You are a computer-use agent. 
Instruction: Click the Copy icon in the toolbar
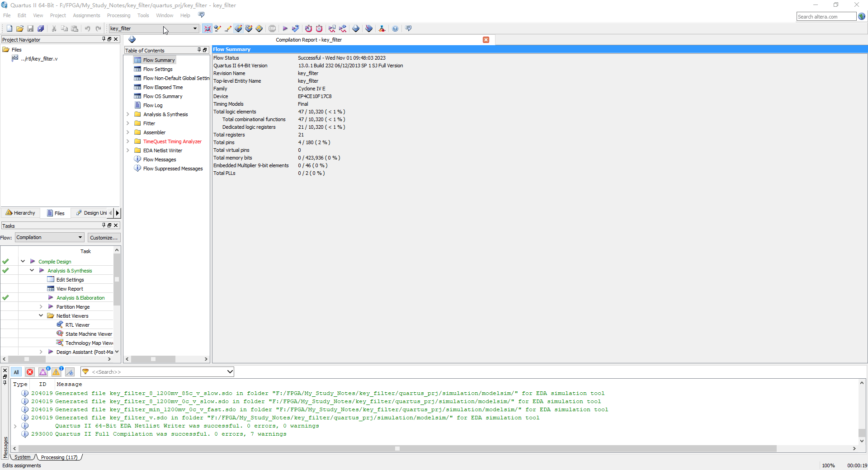tap(64, 28)
